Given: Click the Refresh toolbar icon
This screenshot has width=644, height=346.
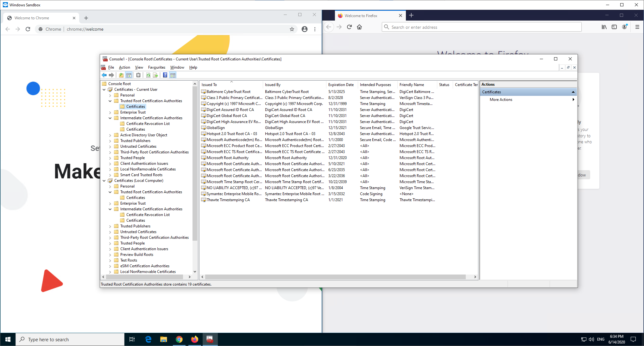Looking at the screenshot, I should pos(148,75).
